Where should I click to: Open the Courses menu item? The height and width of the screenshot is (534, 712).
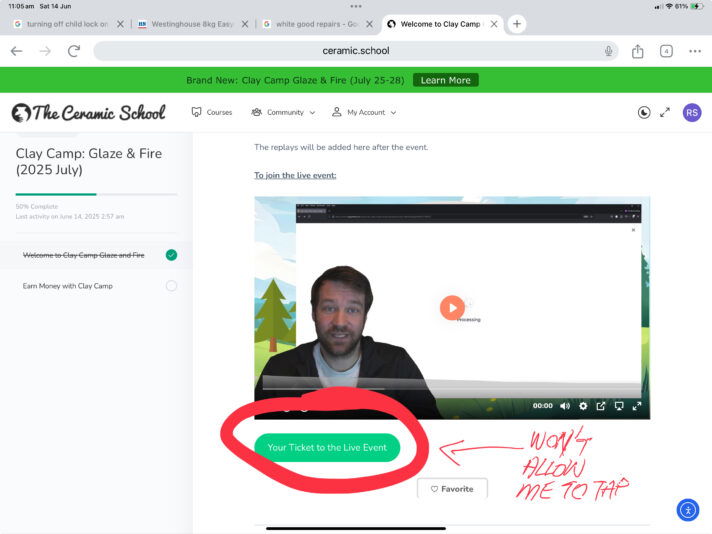coord(211,113)
